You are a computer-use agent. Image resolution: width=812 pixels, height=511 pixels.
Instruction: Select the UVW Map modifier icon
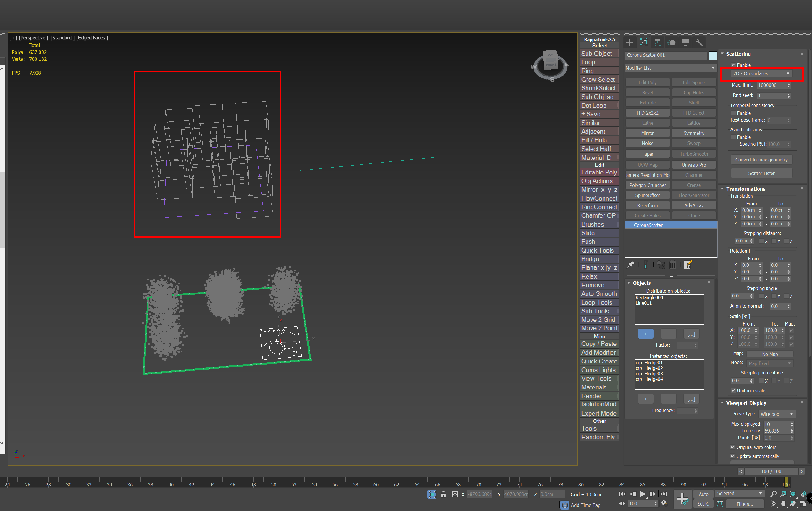click(x=647, y=164)
